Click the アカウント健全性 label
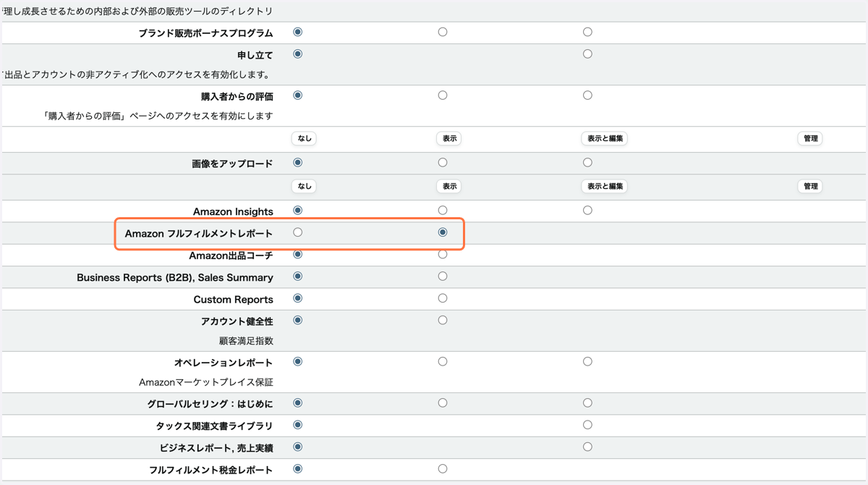 coord(237,321)
